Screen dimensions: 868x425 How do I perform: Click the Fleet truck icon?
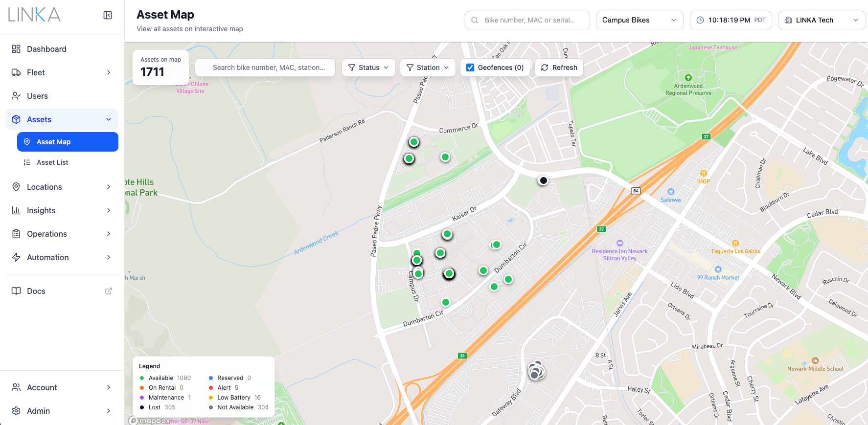(x=16, y=72)
